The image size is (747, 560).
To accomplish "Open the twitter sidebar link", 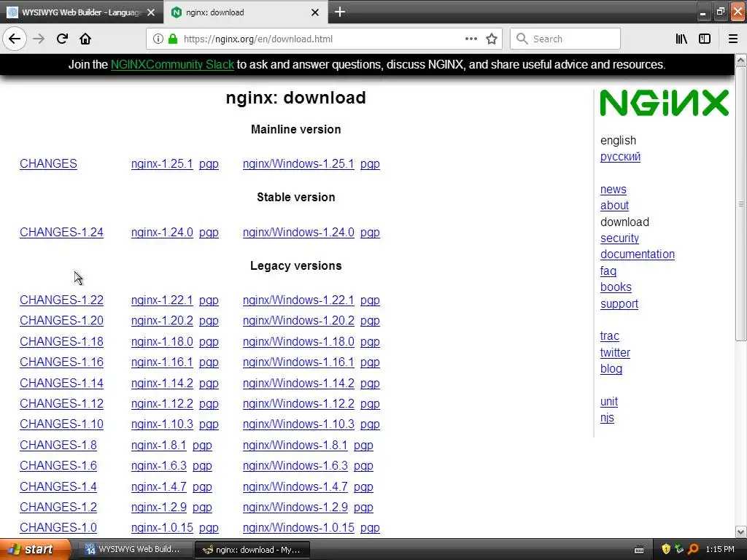I will (x=615, y=353).
